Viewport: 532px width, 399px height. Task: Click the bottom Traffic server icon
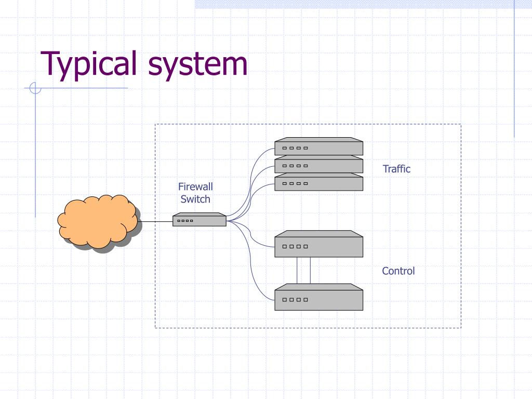tap(318, 182)
